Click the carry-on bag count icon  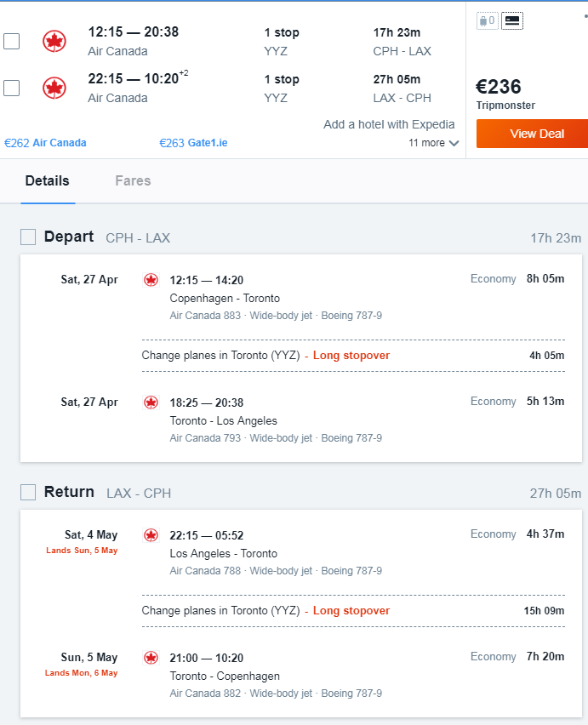(x=488, y=20)
